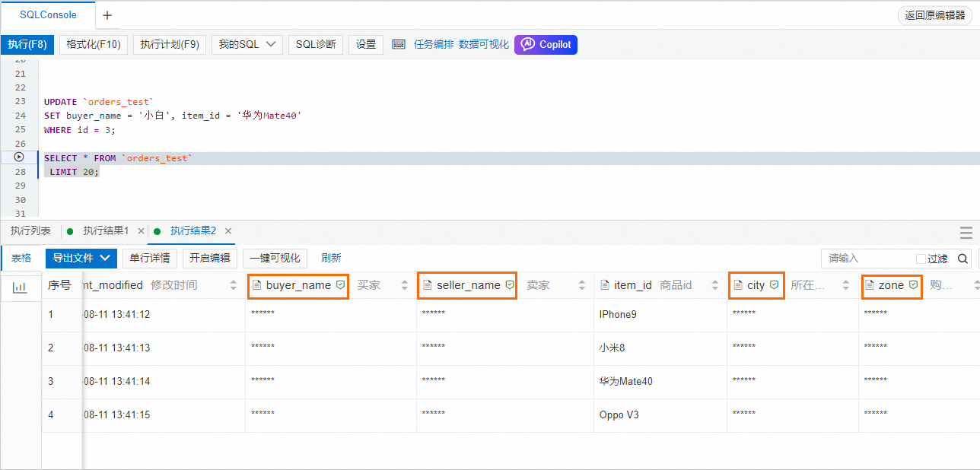Sort by city column arrows
The width and height of the screenshot is (980, 470).
pyautogui.click(x=845, y=285)
